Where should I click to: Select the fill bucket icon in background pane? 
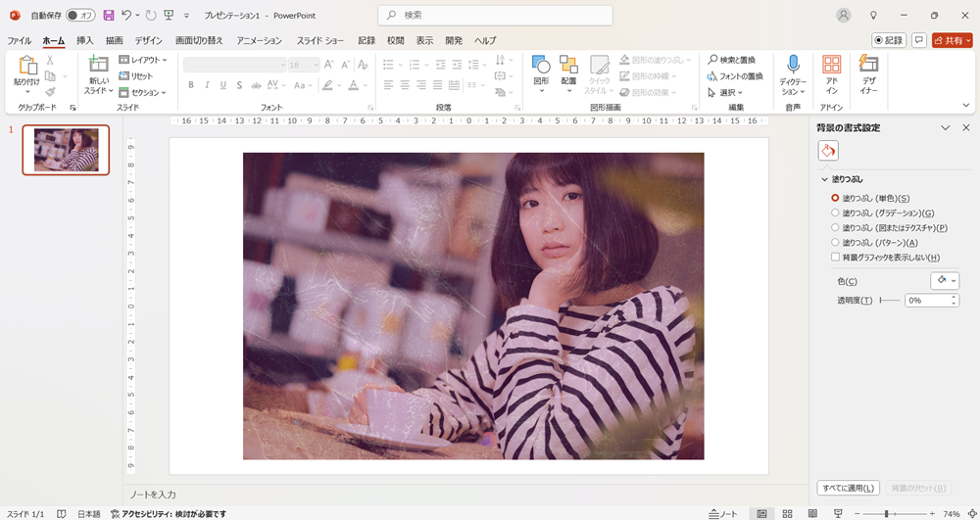coord(828,151)
